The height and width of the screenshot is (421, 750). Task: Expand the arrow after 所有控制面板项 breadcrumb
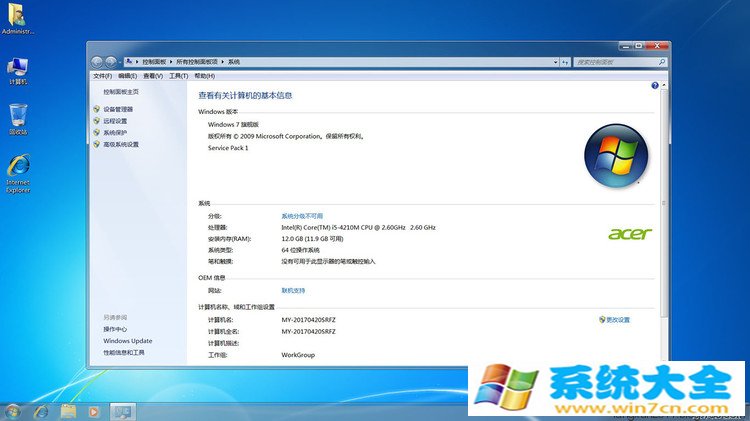tap(222, 62)
